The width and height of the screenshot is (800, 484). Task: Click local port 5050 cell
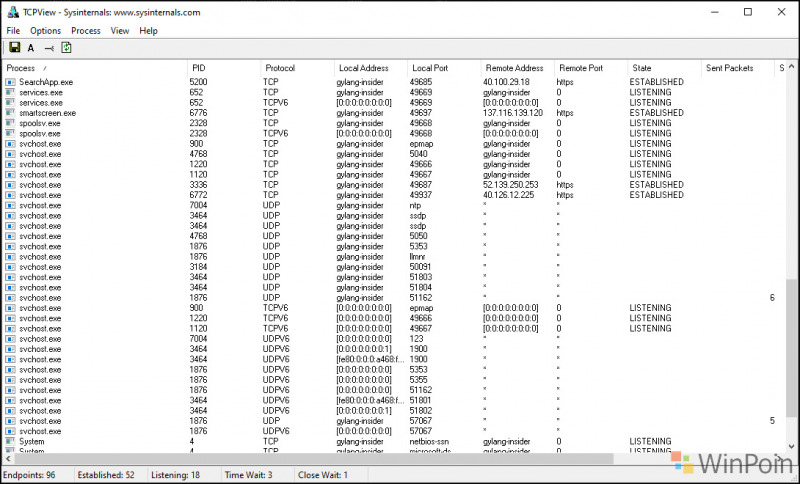[419, 236]
